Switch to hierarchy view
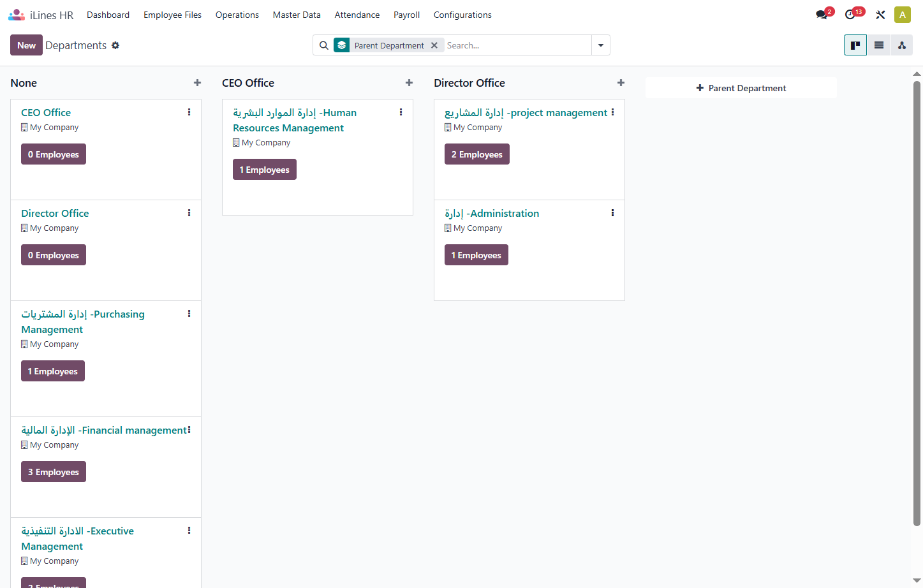 (x=902, y=45)
